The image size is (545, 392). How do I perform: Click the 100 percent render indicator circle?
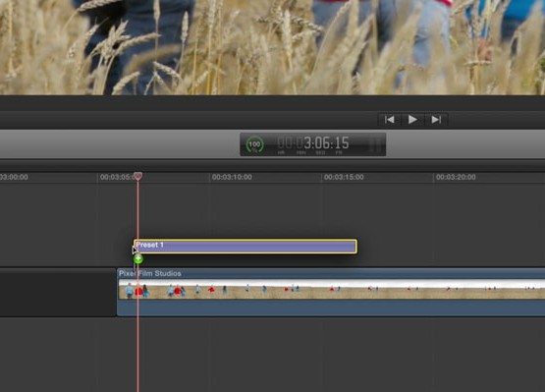(x=254, y=144)
